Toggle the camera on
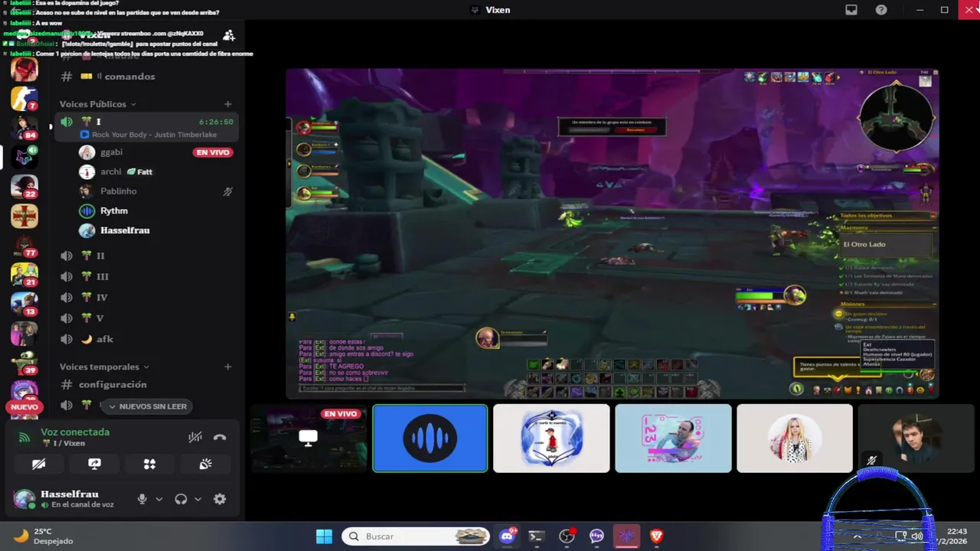Viewport: 980px width, 551px height. (x=38, y=464)
